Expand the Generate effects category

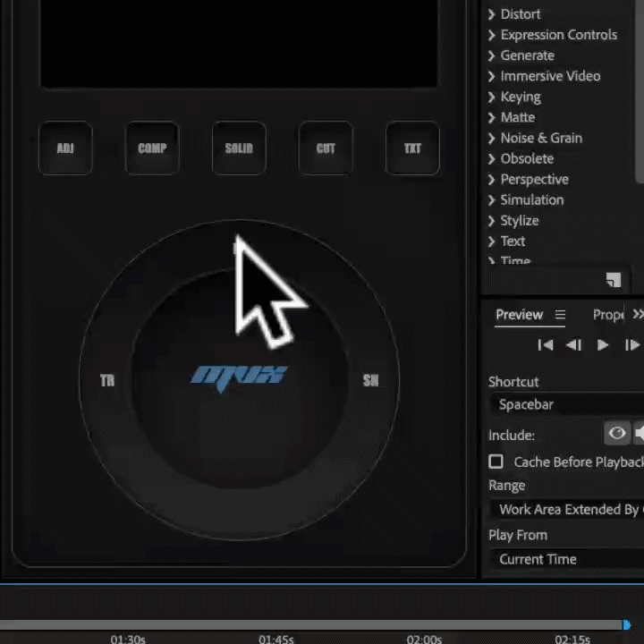coord(491,55)
